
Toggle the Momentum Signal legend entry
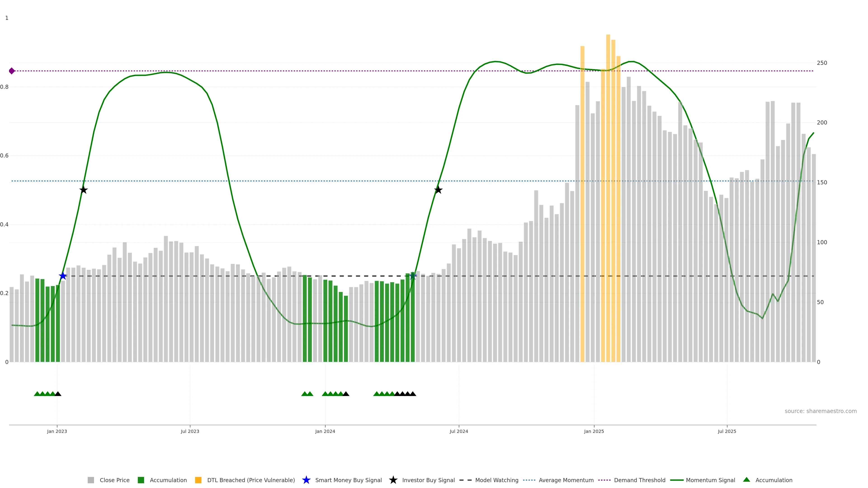click(710, 480)
